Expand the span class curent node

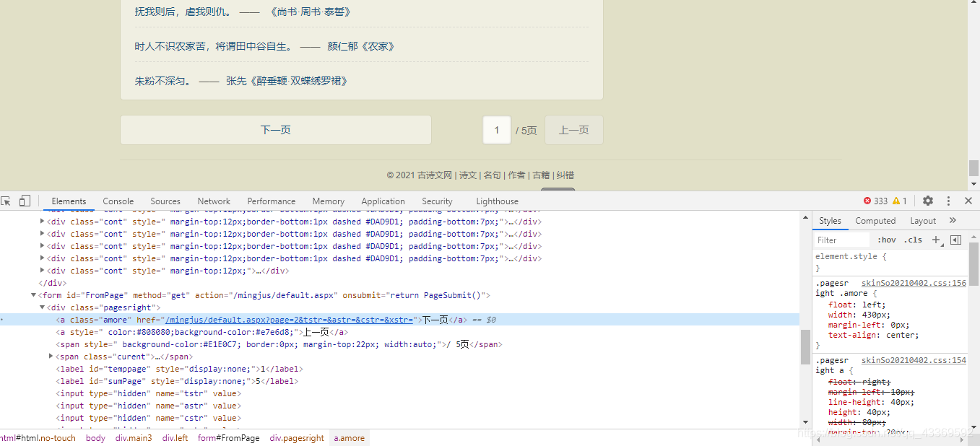tap(51, 357)
